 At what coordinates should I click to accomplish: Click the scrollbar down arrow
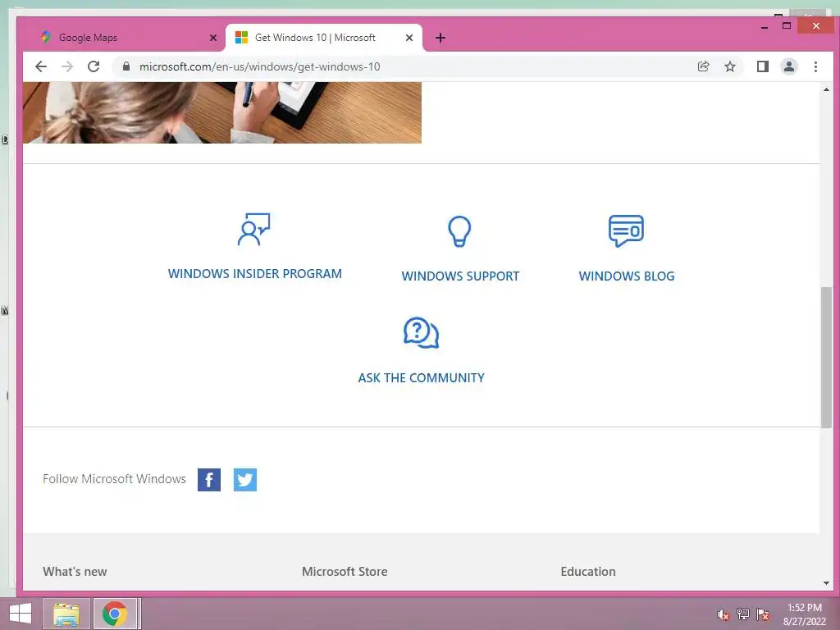[826, 583]
